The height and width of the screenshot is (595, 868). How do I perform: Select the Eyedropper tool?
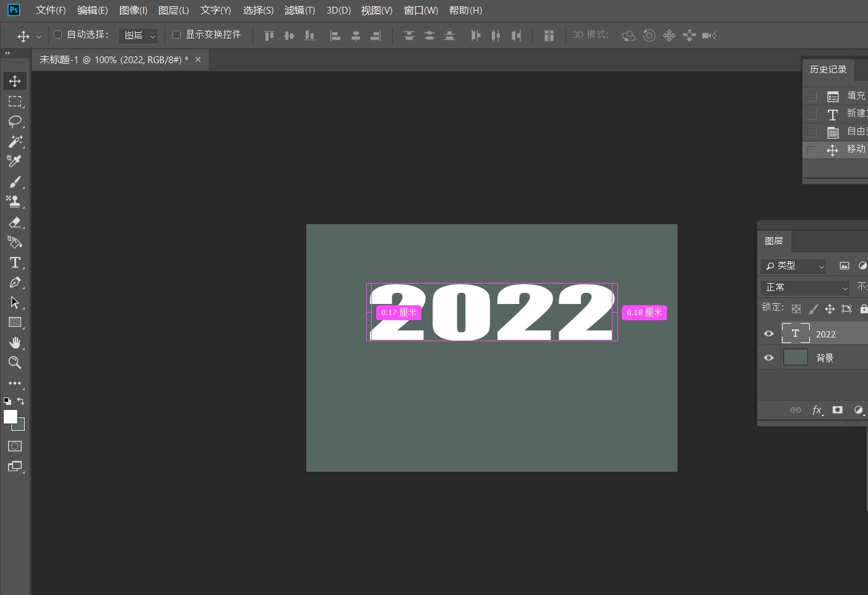click(15, 161)
